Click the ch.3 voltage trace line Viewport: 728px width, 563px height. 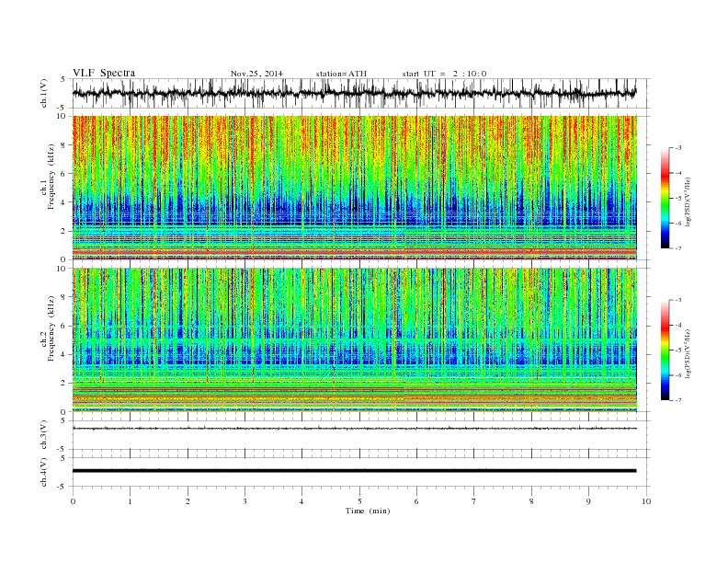point(355,429)
